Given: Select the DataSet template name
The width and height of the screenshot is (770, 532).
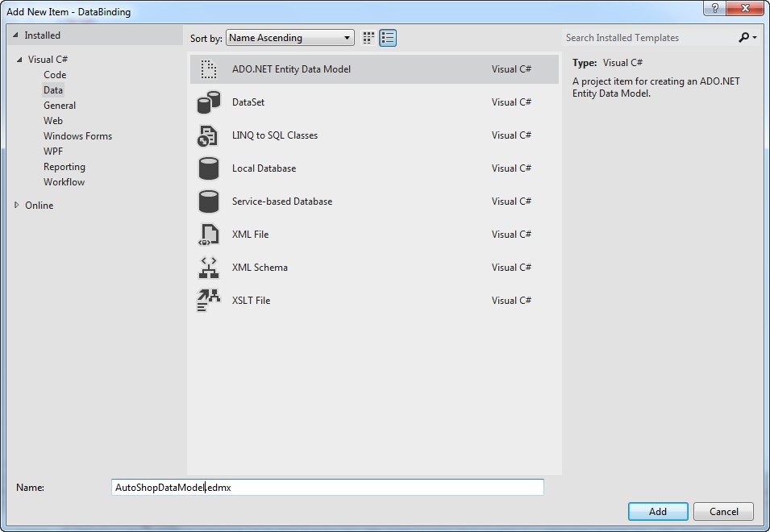Looking at the screenshot, I should (x=248, y=102).
